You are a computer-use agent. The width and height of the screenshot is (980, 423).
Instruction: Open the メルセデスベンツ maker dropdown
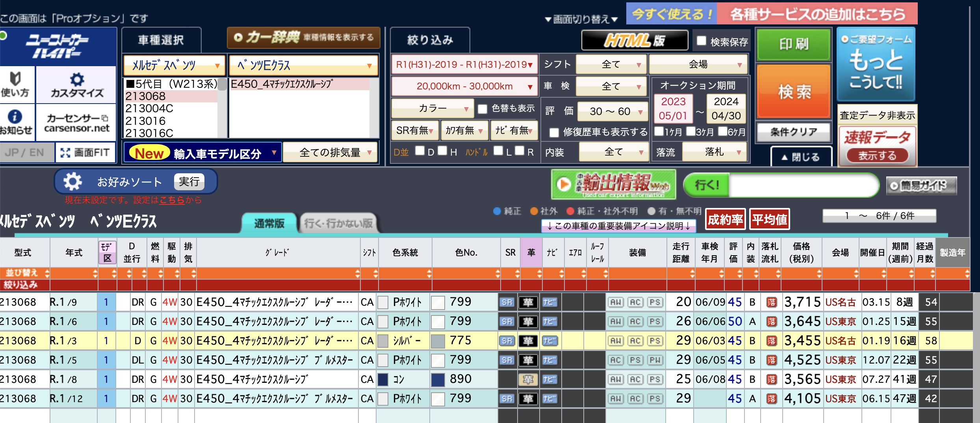tap(174, 65)
